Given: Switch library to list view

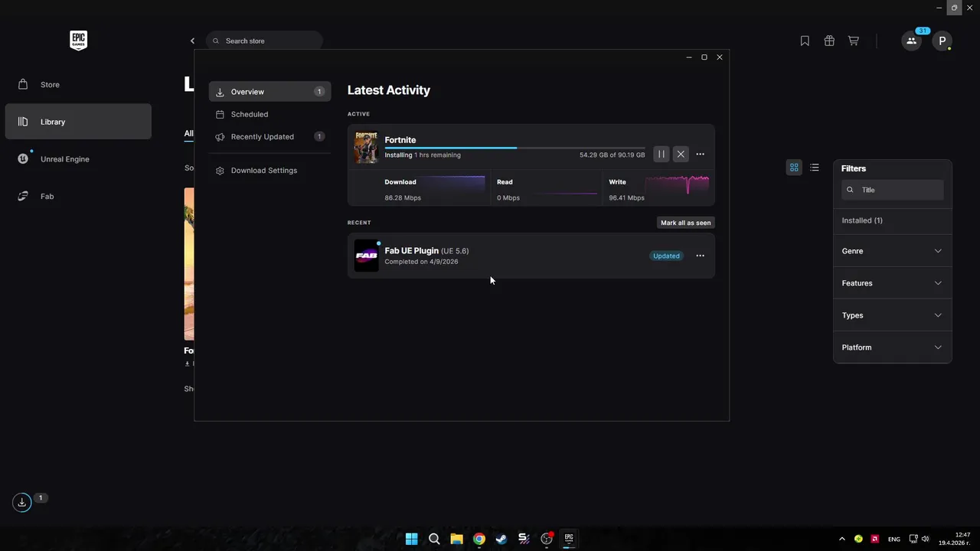Looking at the screenshot, I should coord(815,168).
